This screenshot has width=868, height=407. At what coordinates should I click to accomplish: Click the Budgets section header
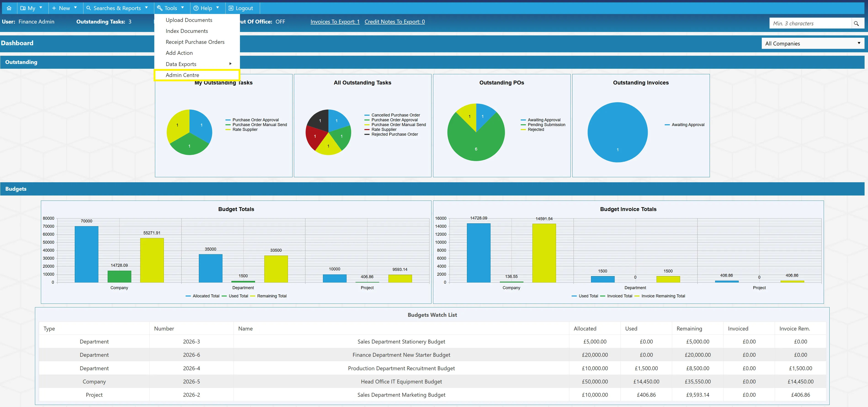pyautogui.click(x=432, y=189)
